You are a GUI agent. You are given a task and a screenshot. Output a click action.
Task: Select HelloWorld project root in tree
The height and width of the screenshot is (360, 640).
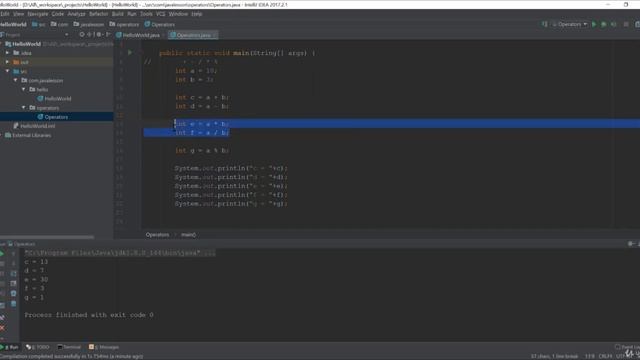point(26,44)
